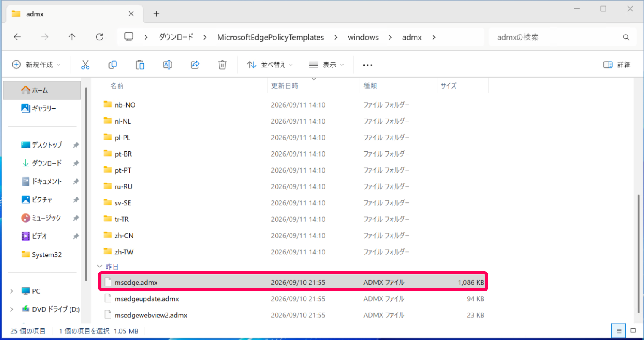Viewport: 644px width, 340px height.
Task: Switch to large thumbnails view icon in status bar
Action: (633, 331)
